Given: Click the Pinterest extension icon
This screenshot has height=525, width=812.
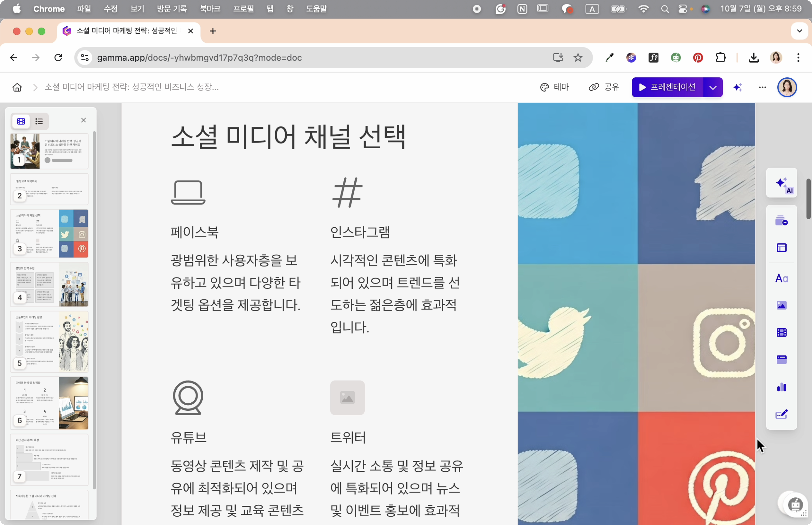Looking at the screenshot, I should (x=698, y=58).
